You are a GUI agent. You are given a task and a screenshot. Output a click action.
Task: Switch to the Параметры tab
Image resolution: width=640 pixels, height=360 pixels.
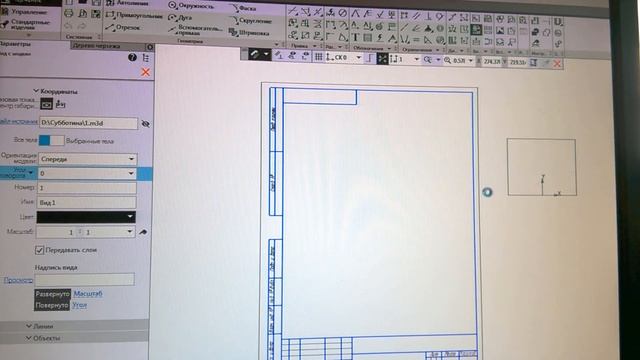click(16, 43)
